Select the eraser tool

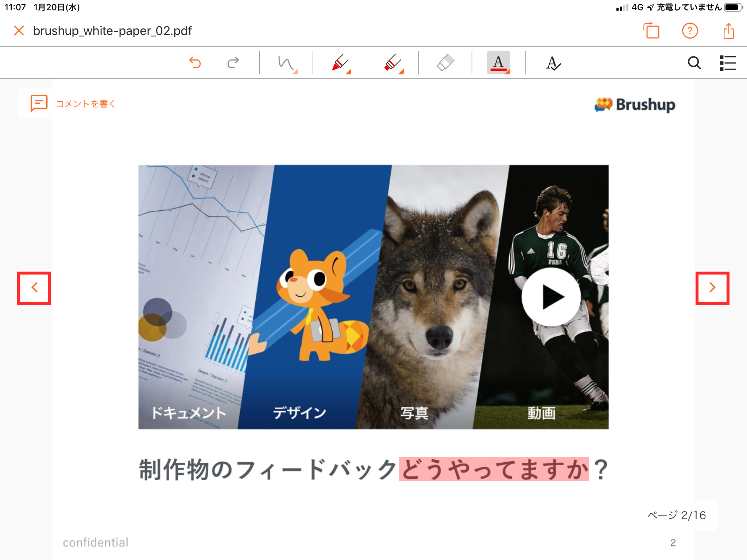click(445, 63)
